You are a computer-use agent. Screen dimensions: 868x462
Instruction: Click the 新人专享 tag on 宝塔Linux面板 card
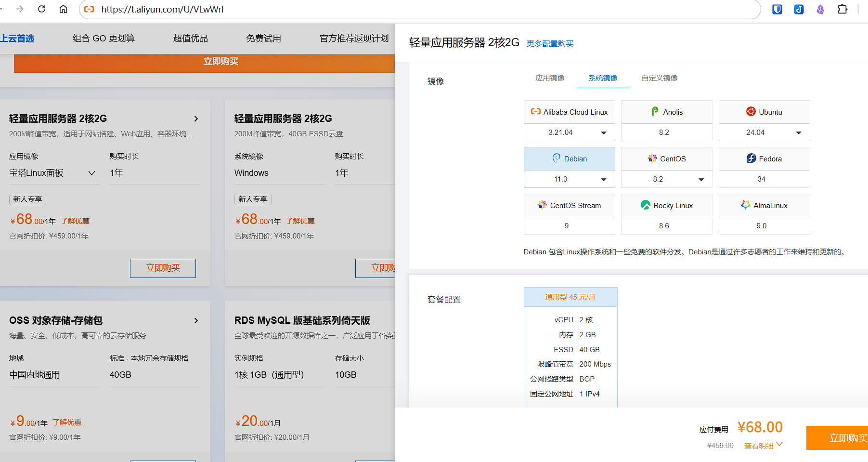tap(27, 199)
